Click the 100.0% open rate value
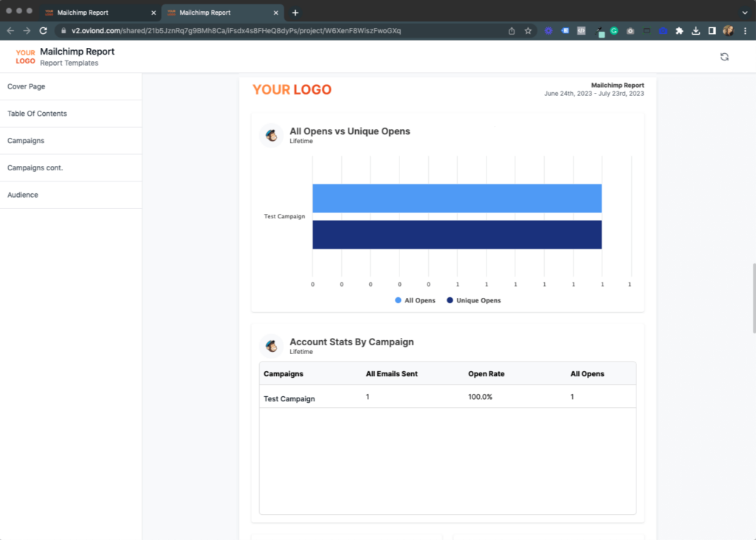 pyautogui.click(x=480, y=397)
